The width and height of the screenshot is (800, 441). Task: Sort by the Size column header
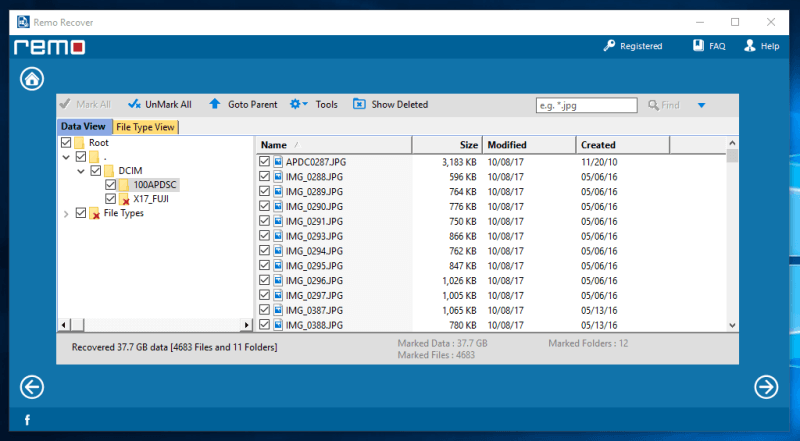click(x=447, y=145)
